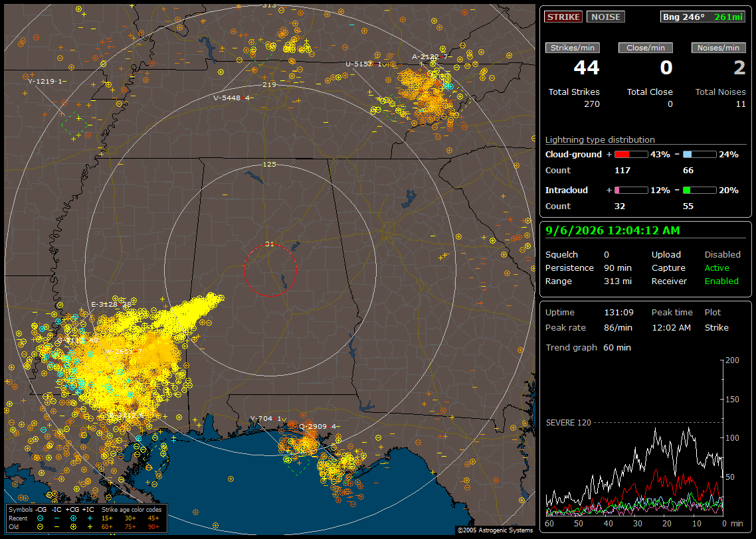
Task: Click the pink positive intracloud bar
Action: click(x=631, y=191)
